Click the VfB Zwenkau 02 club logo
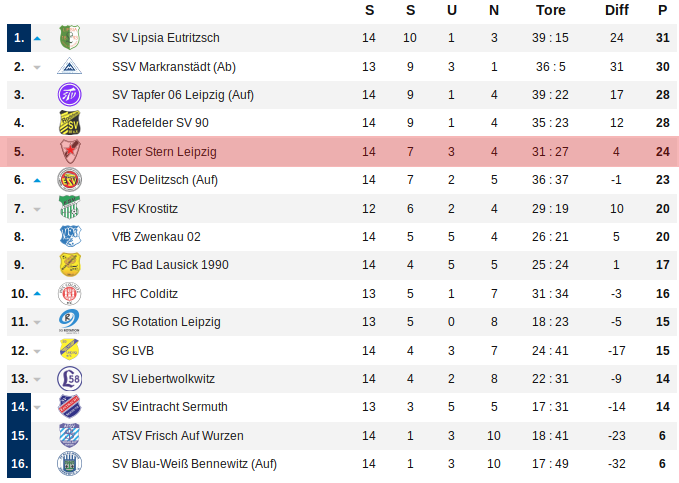The height and width of the screenshot is (483, 679). pyautogui.click(x=69, y=237)
